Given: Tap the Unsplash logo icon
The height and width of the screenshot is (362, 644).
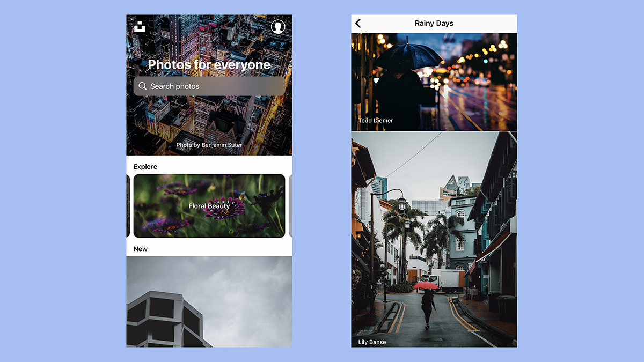Looking at the screenshot, I should point(140,26).
